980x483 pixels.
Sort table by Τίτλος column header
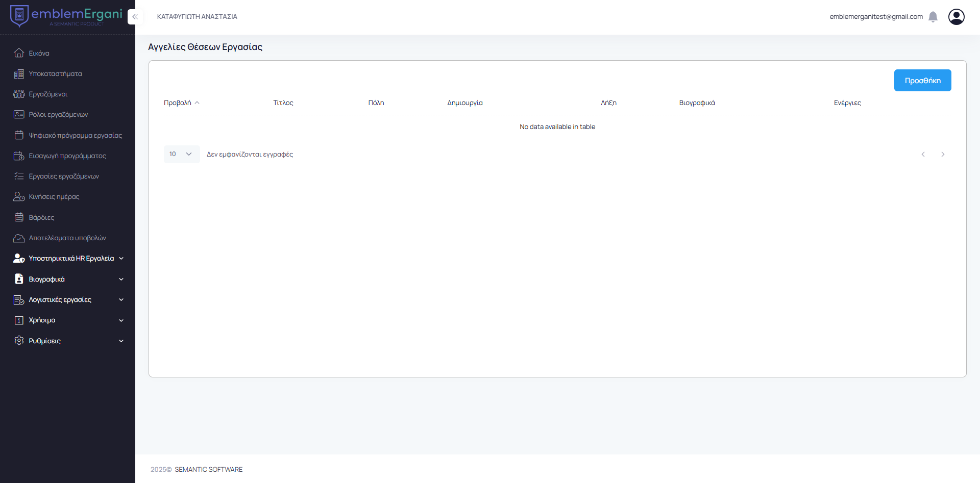283,103
